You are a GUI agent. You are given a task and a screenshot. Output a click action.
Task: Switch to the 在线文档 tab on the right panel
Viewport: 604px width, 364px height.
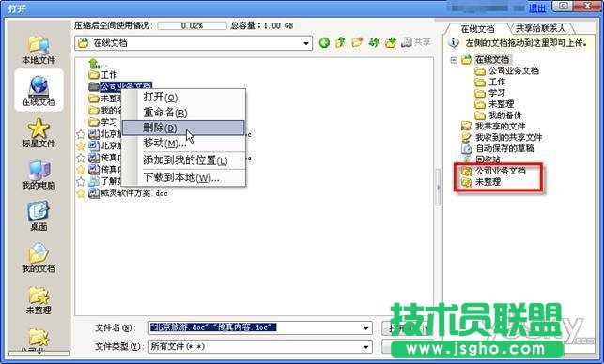(x=477, y=29)
